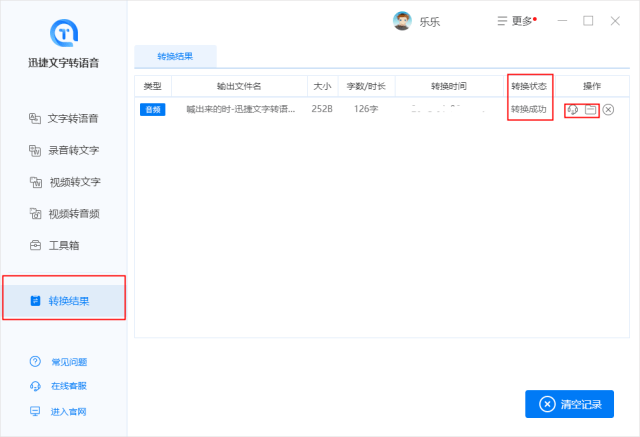Click the 大小 column header
Image resolution: width=640 pixels, height=437 pixels.
point(322,86)
